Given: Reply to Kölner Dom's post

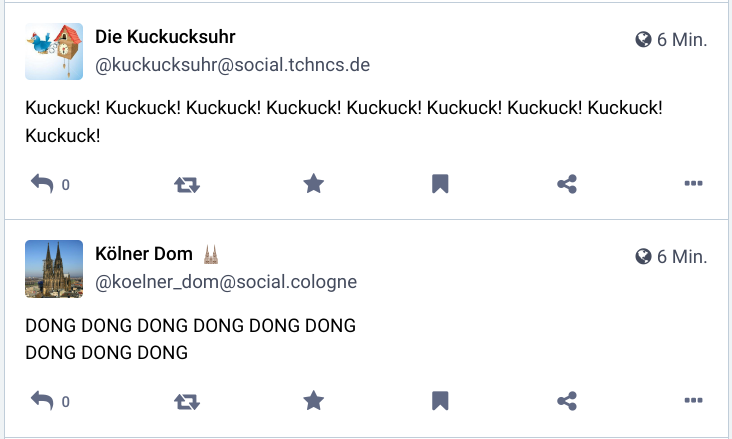Looking at the screenshot, I should pos(42,401).
